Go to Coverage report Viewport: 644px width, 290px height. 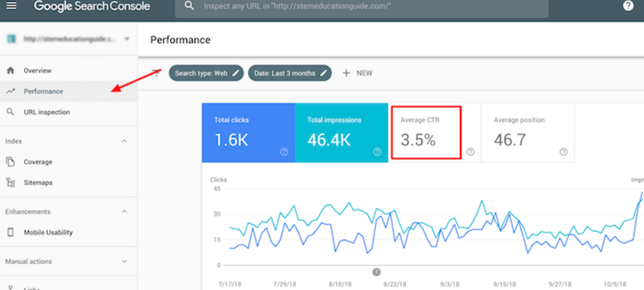pos(38,162)
